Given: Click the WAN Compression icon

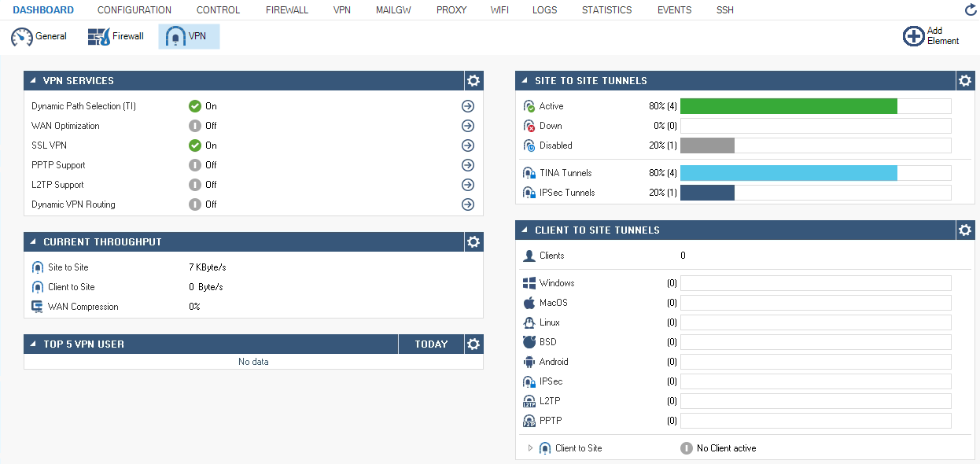Looking at the screenshot, I should click(x=38, y=307).
